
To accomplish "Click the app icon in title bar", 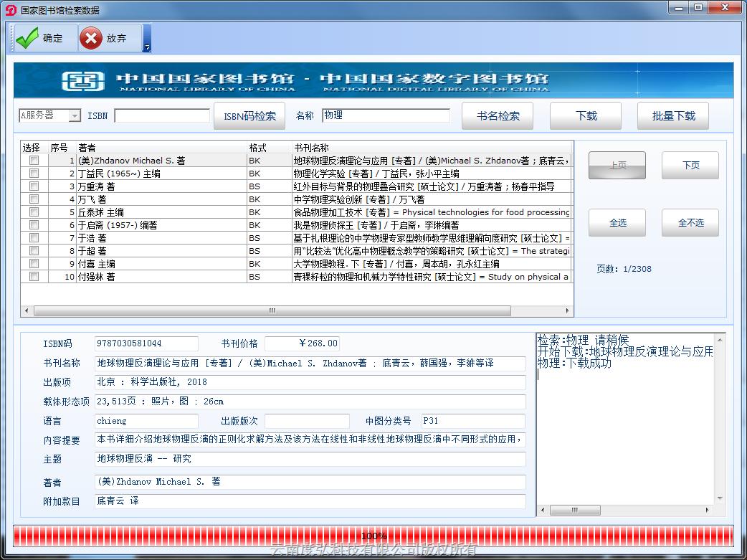I will tap(10, 9).
